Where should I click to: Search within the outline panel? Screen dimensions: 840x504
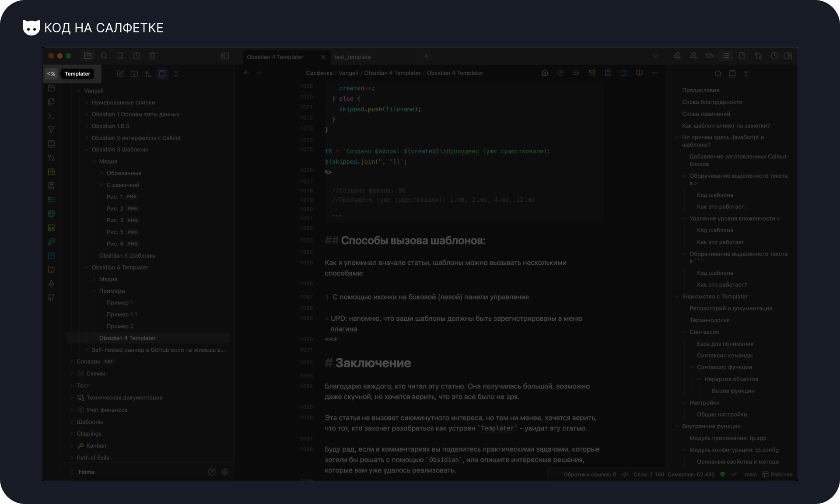(x=718, y=74)
